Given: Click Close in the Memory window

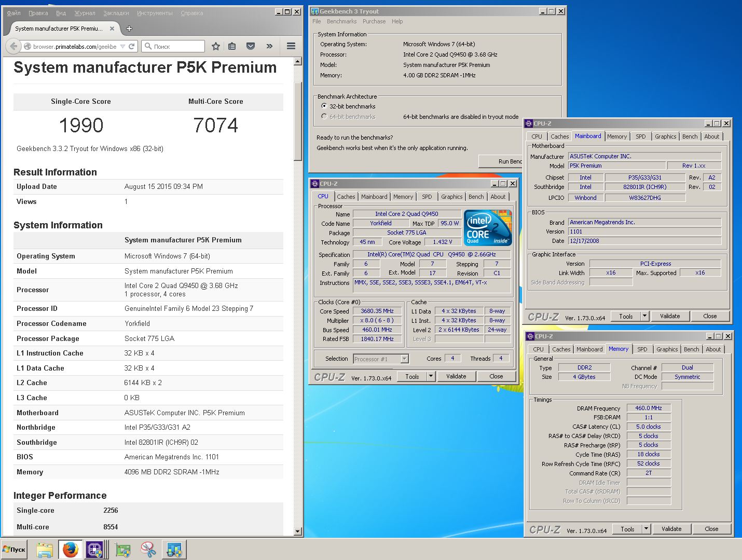Looking at the screenshot, I should (x=711, y=529).
